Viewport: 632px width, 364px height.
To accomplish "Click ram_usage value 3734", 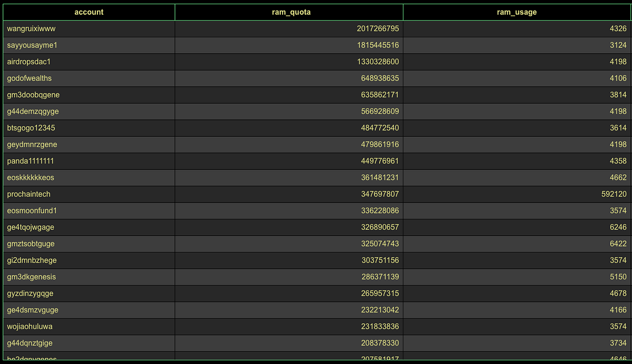I will click(618, 343).
